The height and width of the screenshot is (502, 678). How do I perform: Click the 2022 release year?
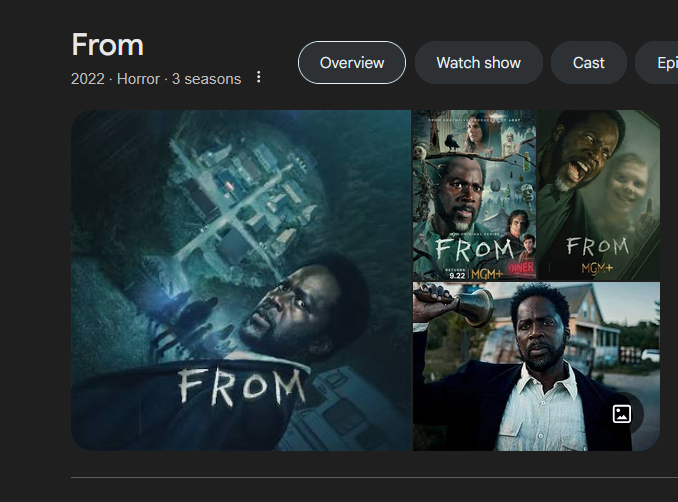pyautogui.click(x=88, y=79)
